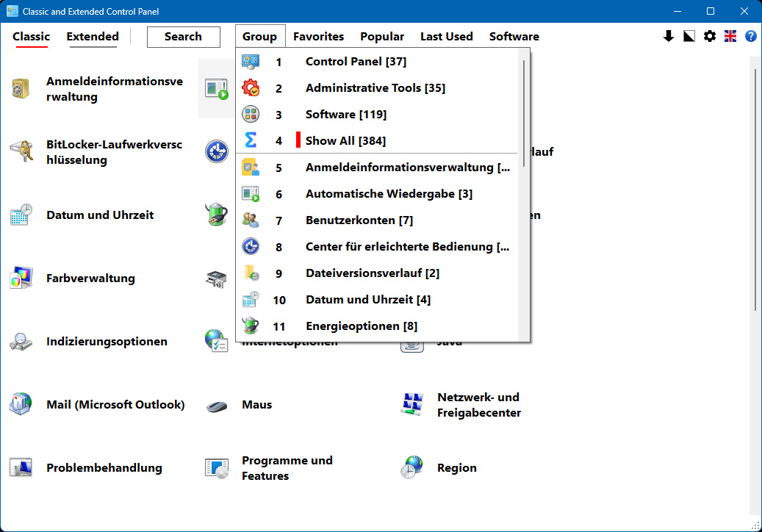Open the Favorites tab

point(318,37)
